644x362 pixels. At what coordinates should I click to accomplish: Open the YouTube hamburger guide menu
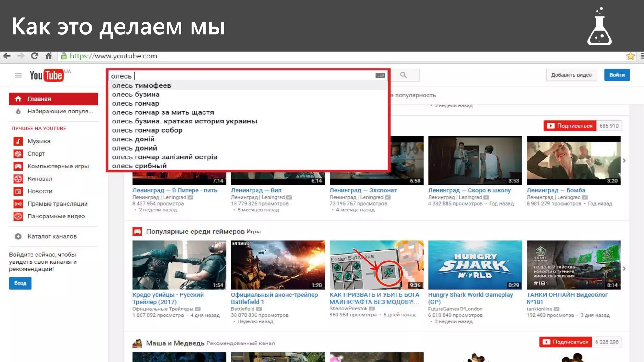coord(19,75)
